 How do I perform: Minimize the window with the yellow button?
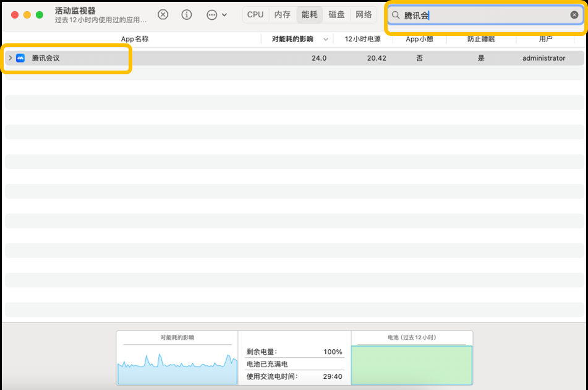[27, 15]
